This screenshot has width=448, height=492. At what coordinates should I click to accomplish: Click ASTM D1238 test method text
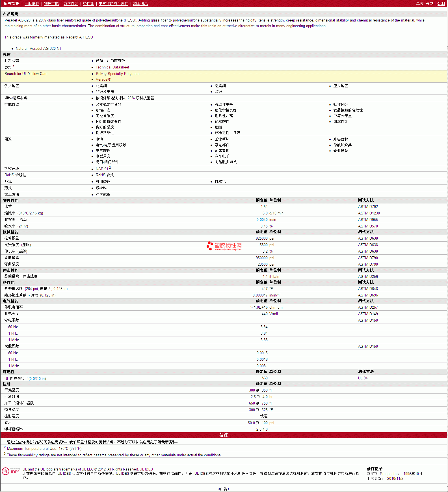coord(369,213)
